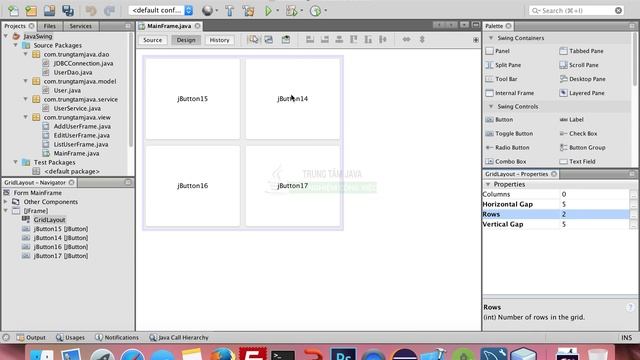Pick Scroll Pane from palette
This screenshot has height=360, width=640.
tap(584, 65)
